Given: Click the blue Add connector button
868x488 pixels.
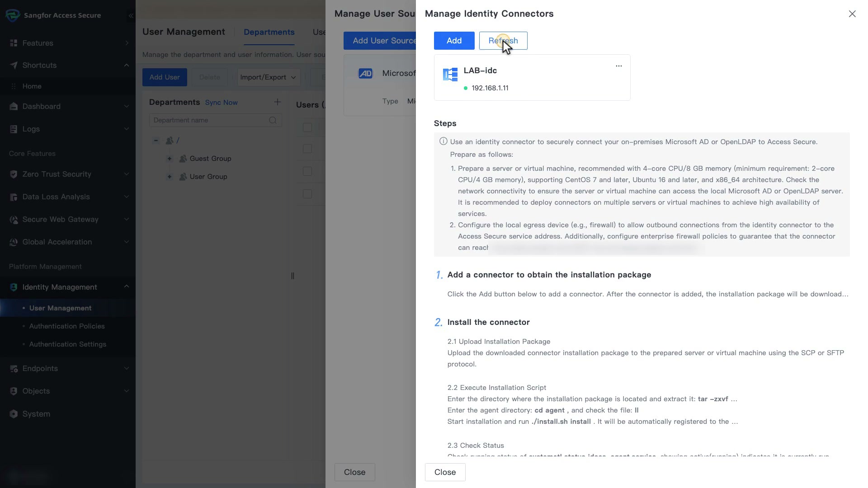Looking at the screenshot, I should [454, 41].
